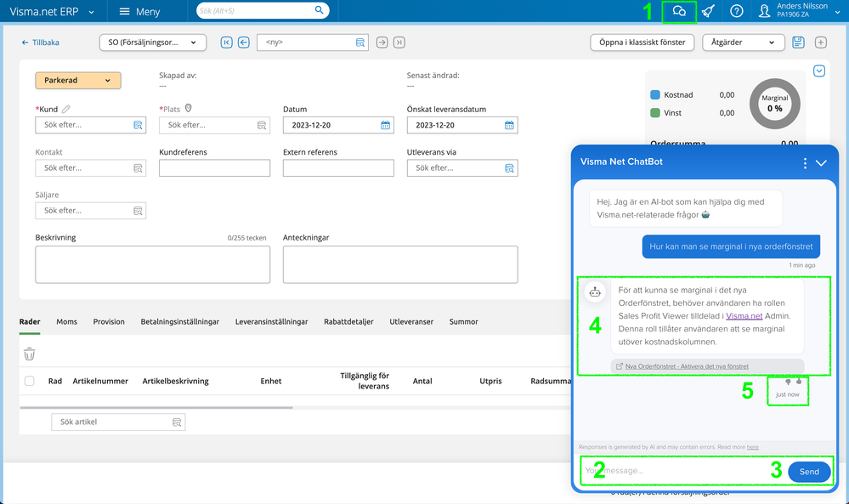Click the Tillbaka back link
Screen dimensions: 849x504
point(40,42)
